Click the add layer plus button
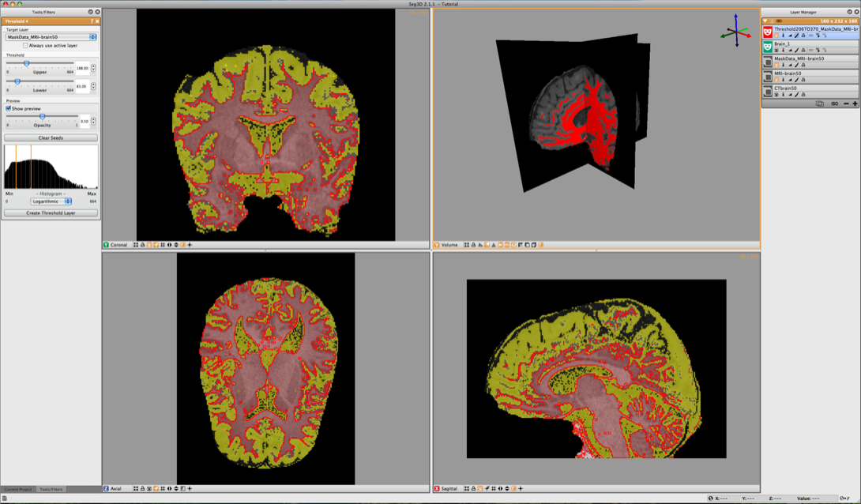The image size is (861, 504). click(x=855, y=103)
